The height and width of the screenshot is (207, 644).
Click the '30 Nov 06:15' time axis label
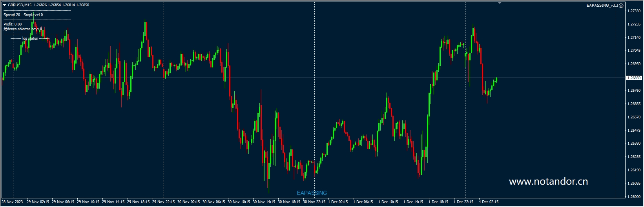(x=214, y=202)
